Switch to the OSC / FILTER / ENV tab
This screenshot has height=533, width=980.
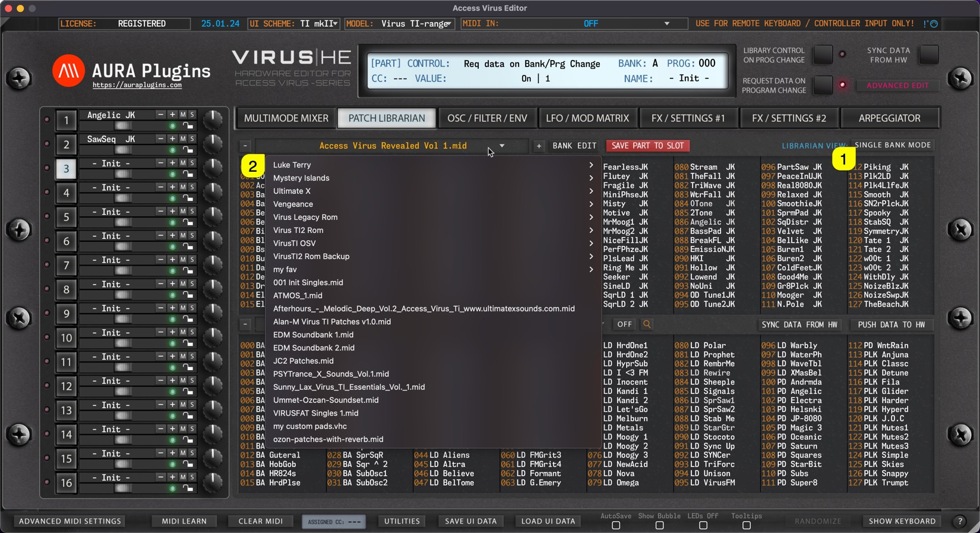coord(486,118)
